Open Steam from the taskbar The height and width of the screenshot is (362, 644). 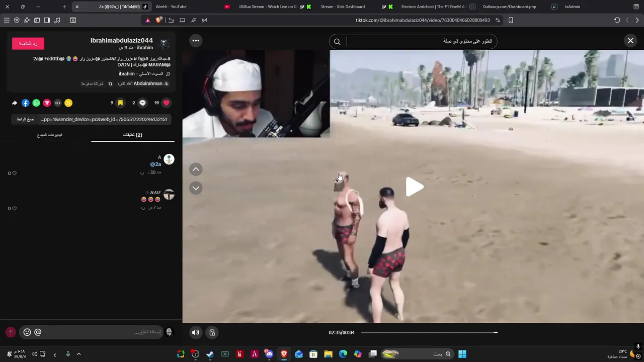pyautogui.click(x=210, y=354)
